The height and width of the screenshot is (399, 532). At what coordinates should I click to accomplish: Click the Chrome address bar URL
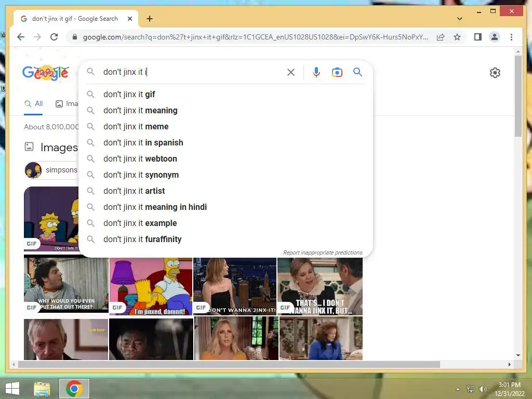(x=255, y=37)
